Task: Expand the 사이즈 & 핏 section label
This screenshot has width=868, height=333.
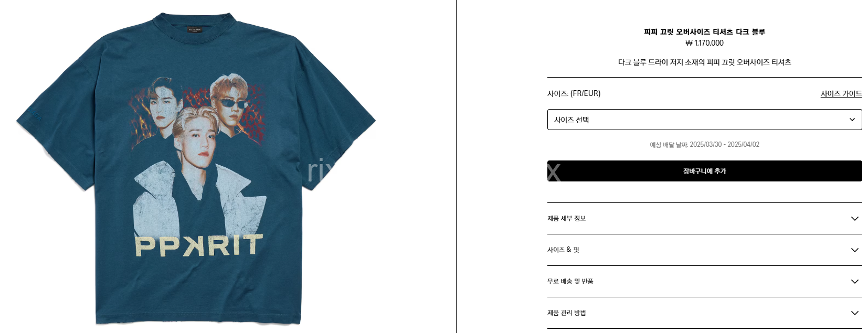Action: coord(563,250)
